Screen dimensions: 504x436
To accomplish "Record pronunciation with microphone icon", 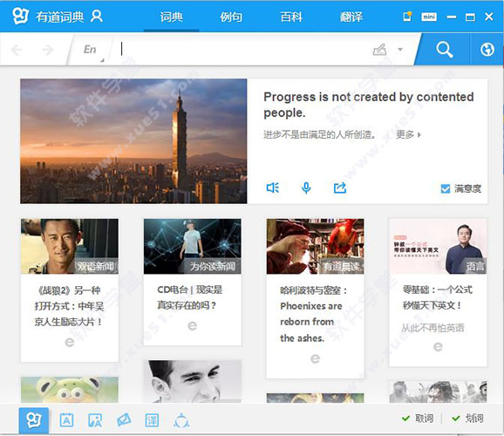I will point(306,188).
